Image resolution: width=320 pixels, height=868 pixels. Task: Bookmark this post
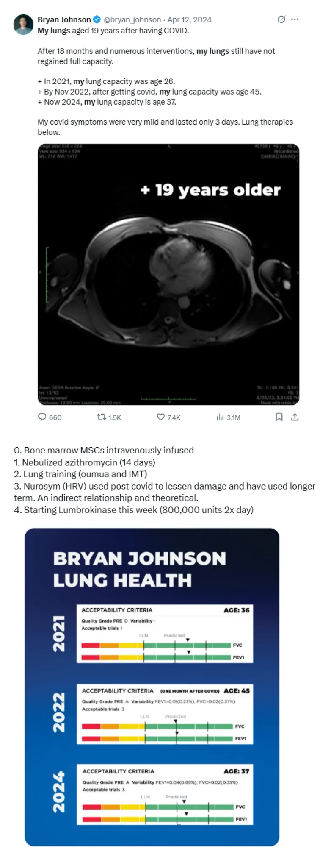click(x=279, y=417)
